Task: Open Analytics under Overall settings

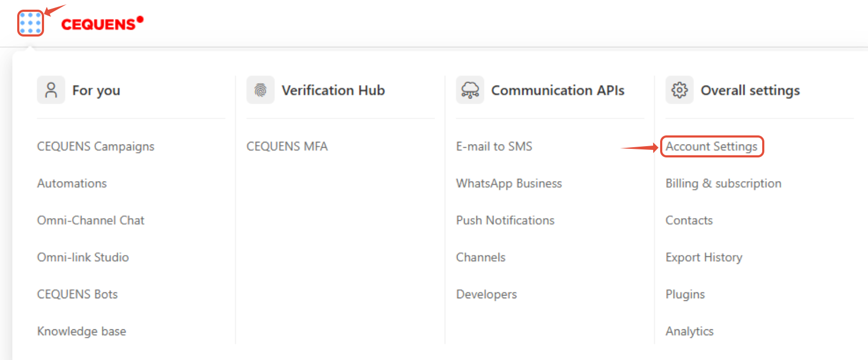Action: (x=690, y=332)
